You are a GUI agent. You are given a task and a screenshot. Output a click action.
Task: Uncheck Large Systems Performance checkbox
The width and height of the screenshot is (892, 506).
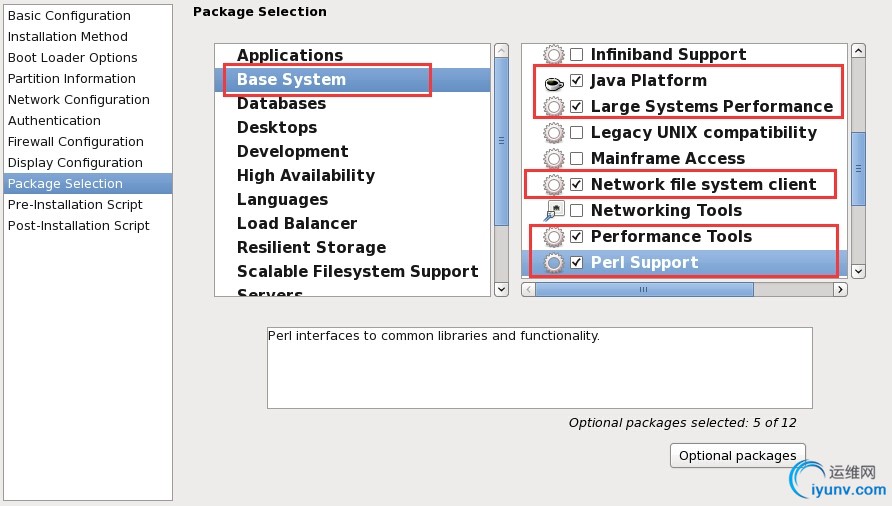pyautogui.click(x=576, y=106)
